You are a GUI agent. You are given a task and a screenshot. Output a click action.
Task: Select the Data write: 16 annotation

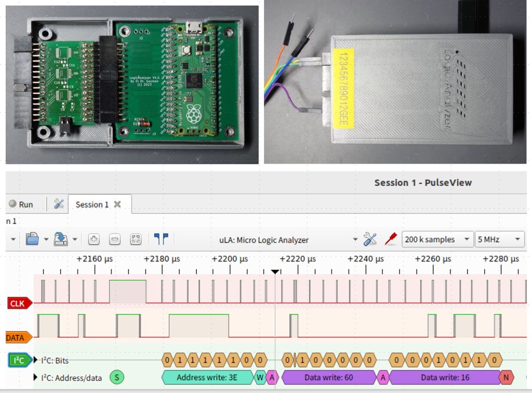point(445,377)
